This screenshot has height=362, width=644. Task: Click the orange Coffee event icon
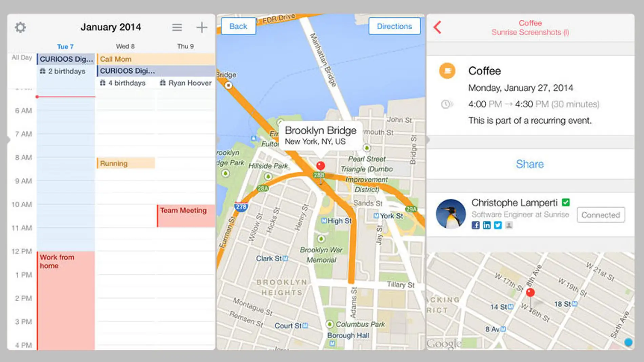pyautogui.click(x=447, y=71)
